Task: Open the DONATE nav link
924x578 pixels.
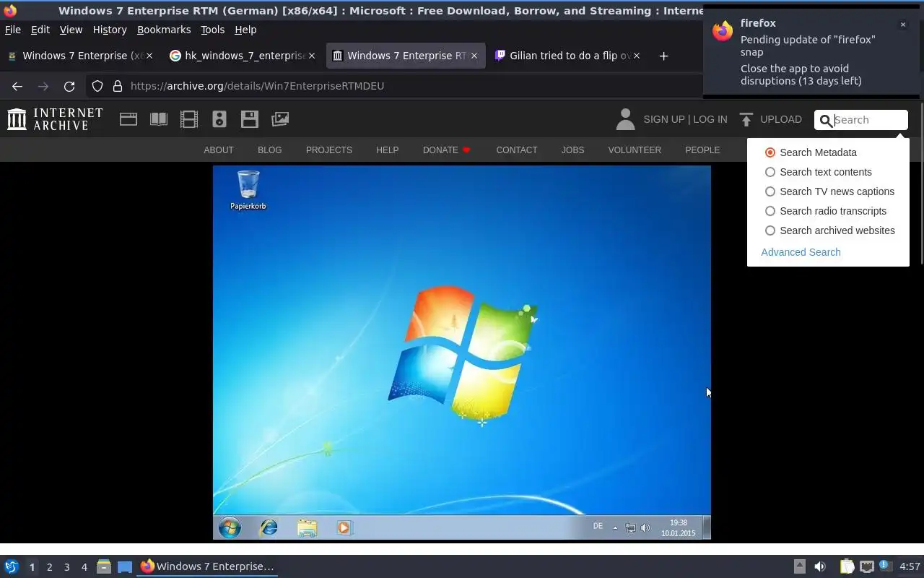Action: [x=446, y=150]
